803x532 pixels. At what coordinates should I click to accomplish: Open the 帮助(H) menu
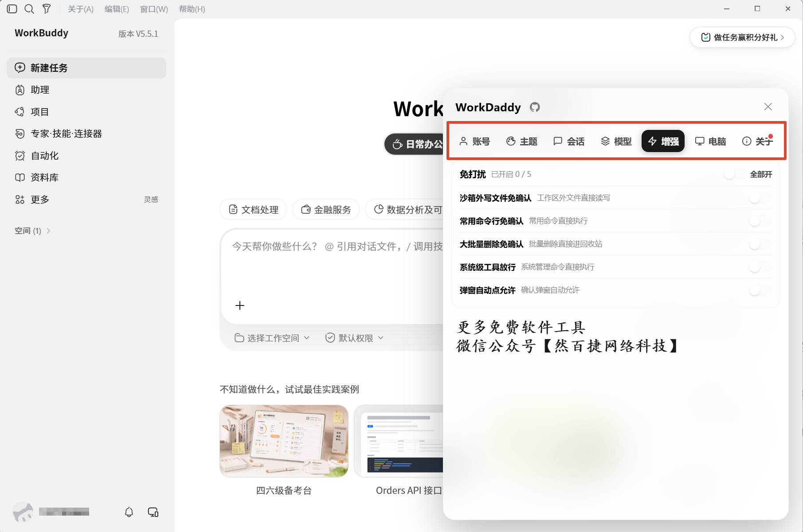tap(192, 9)
